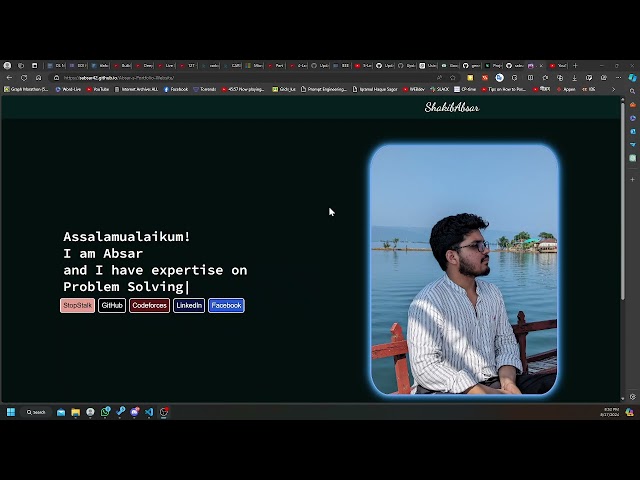The width and height of the screenshot is (640, 480).
Task: Click the taskbar search box
Action: [x=36, y=412]
